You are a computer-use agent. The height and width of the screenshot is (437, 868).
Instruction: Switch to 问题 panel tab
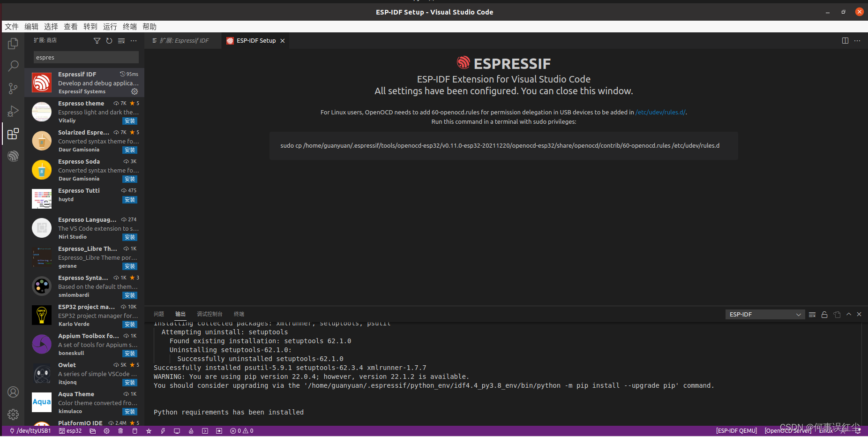[x=159, y=314]
